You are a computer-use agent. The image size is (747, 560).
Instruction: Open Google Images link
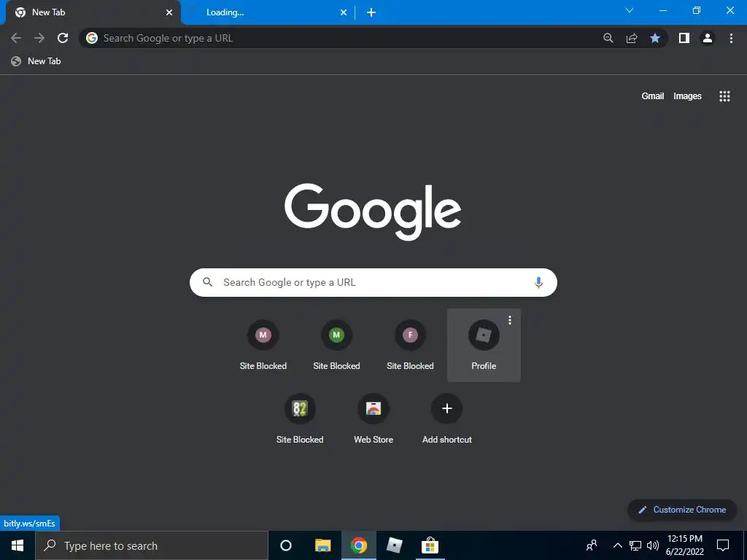pos(687,96)
